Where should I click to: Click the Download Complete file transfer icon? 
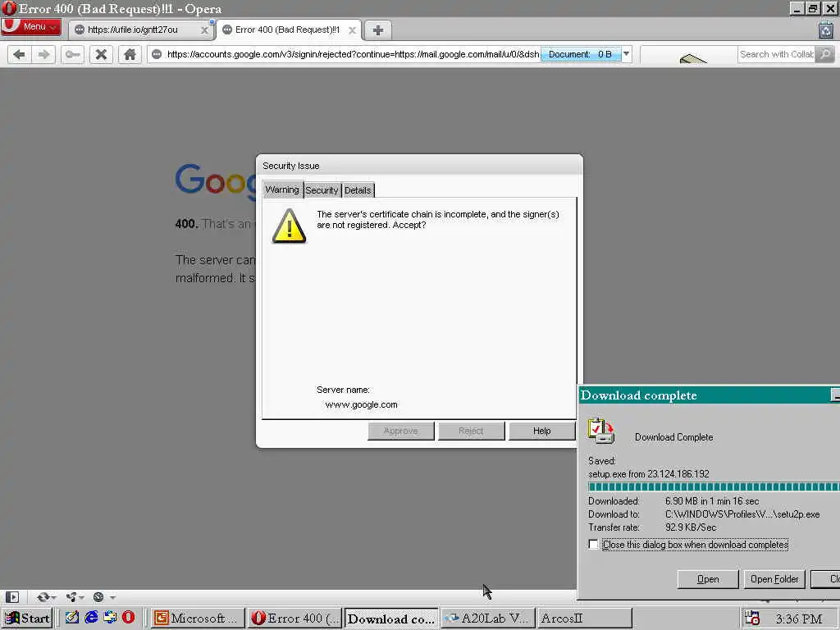click(x=601, y=431)
